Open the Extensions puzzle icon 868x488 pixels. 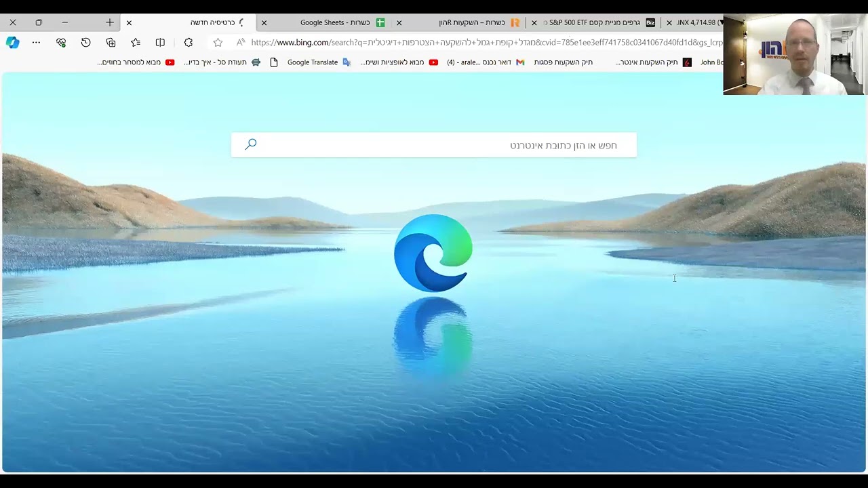189,42
